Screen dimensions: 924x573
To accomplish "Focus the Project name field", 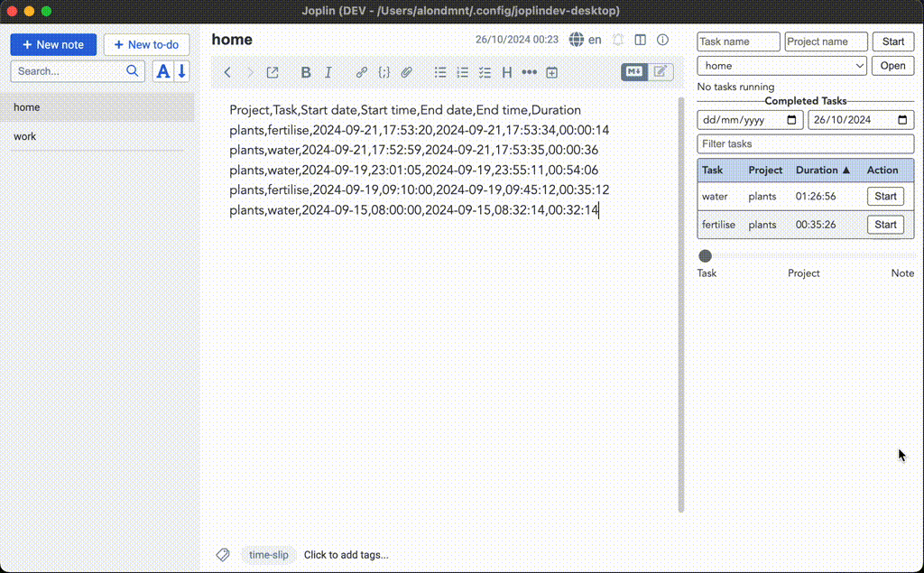I will click(x=826, y=42).
